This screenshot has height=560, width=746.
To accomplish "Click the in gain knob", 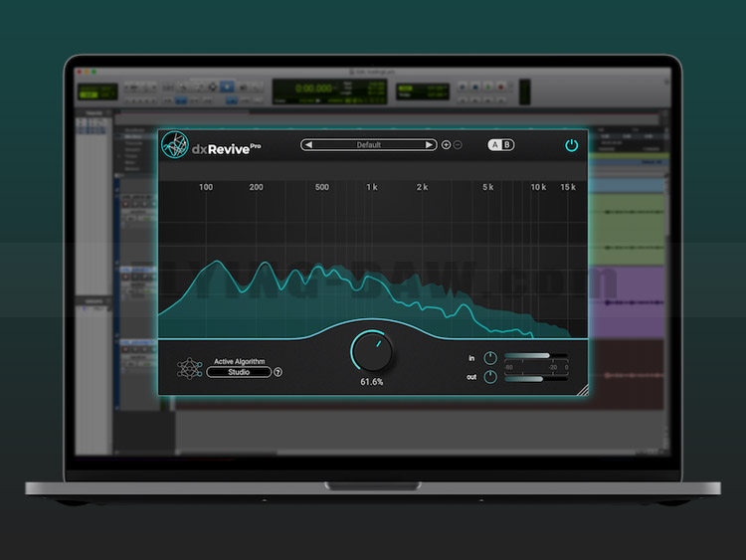I will 490,358.
